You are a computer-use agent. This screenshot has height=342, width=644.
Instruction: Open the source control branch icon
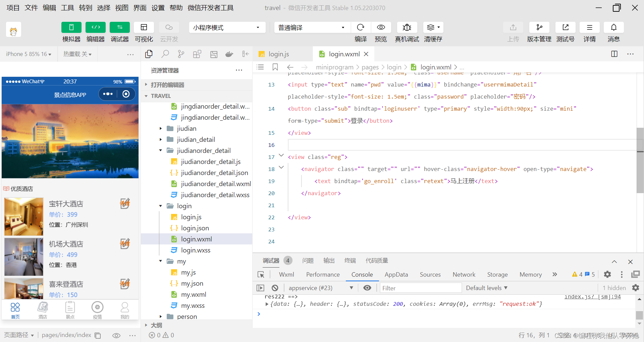pyautogui.click(x=181, y=54)
